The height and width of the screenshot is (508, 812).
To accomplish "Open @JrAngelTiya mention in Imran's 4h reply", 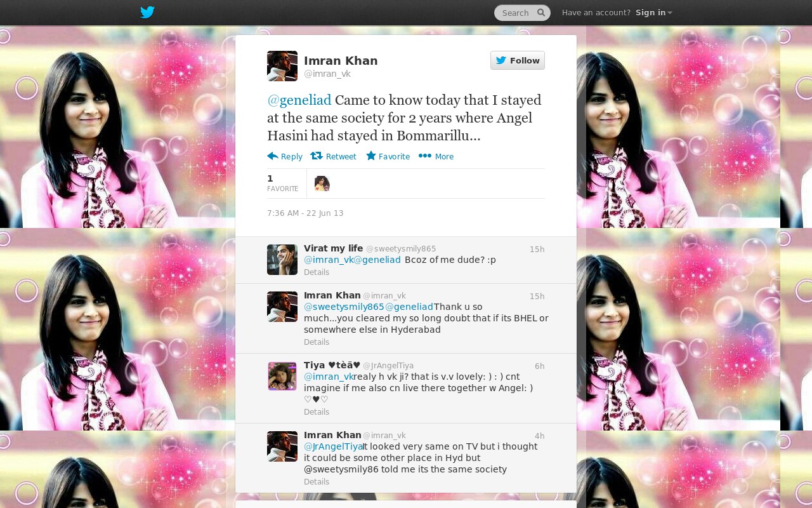I will point(333,446).
